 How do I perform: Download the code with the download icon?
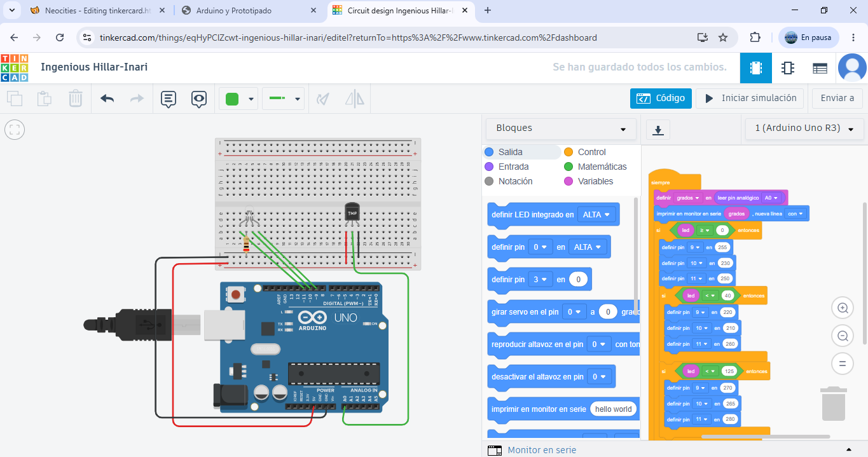[x=658, y=130]
